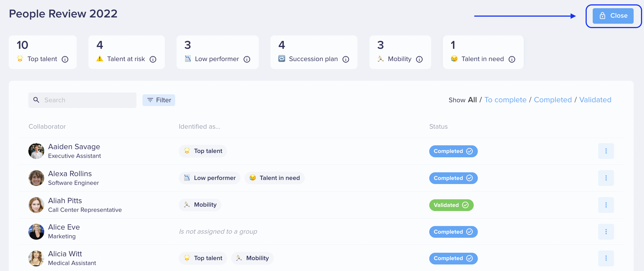The width and height of the screenshot is (644, 271).
Task: Click Aiah Pitts' Validated status badge
Action: click(451, 205)
